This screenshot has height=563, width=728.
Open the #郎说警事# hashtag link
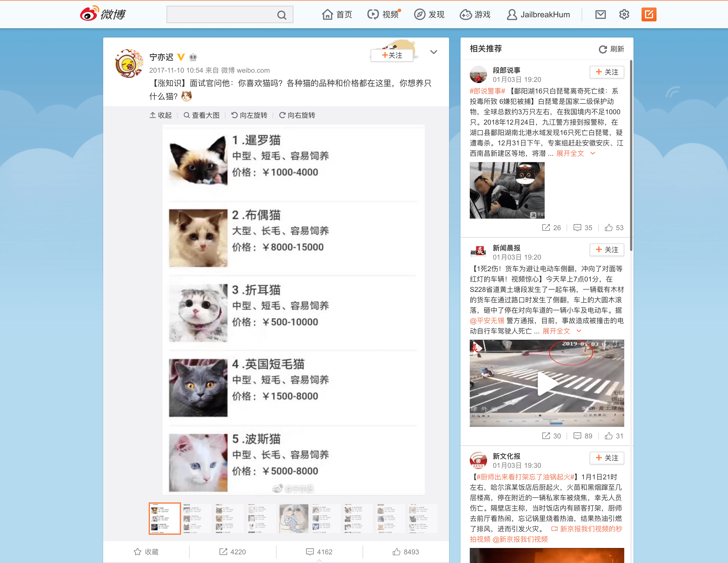(487, 91)
